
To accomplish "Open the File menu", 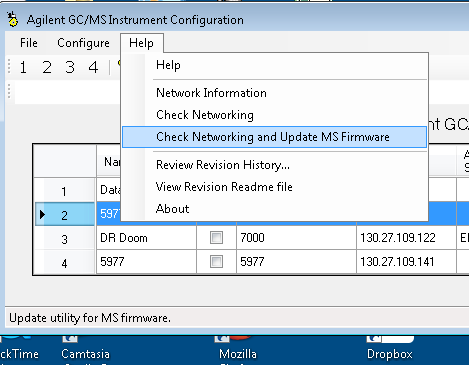I will tap(29, 43).
